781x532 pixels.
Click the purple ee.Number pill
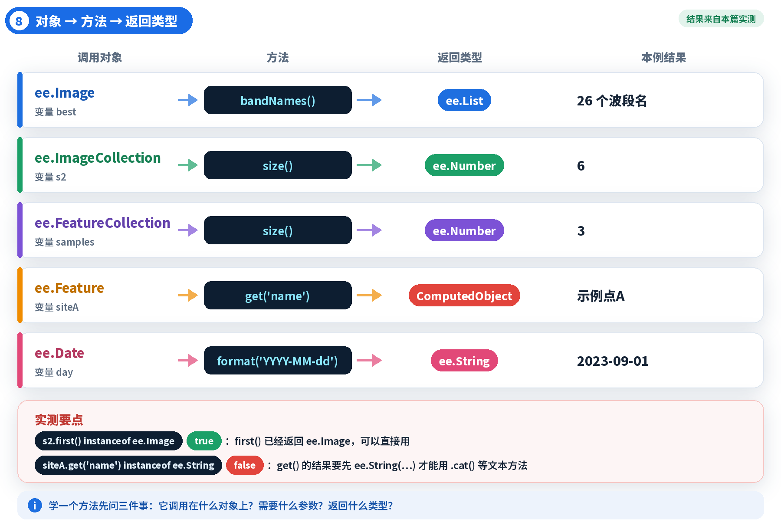(x=464, y=230)
